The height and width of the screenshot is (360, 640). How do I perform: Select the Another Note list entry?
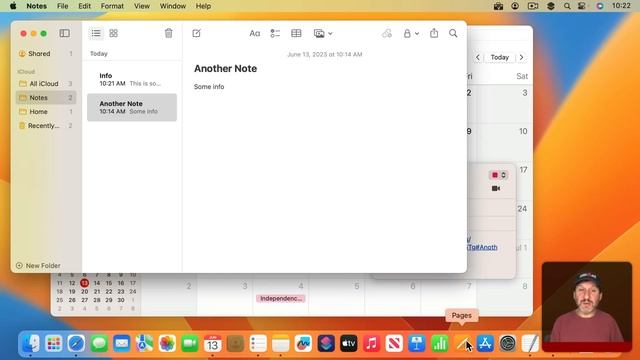[132, 107]
